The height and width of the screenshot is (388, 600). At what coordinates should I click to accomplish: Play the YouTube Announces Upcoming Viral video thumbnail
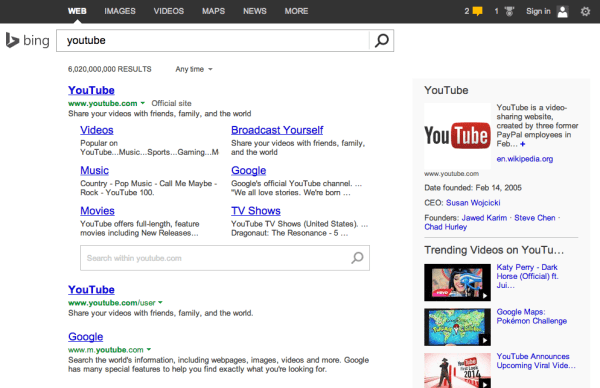[x=457, y=370]
